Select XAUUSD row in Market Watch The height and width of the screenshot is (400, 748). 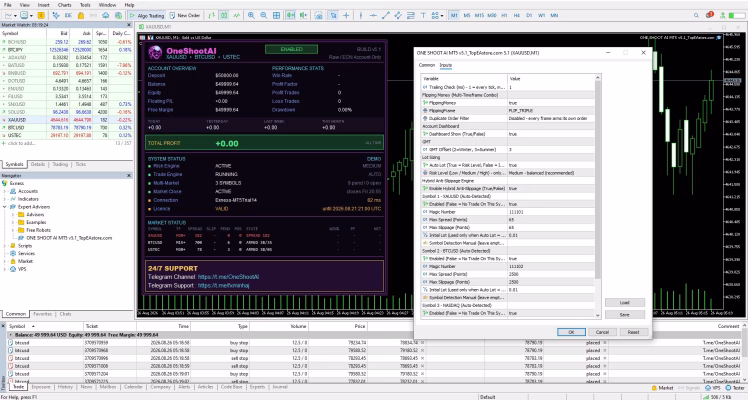[x=66, y=120]
